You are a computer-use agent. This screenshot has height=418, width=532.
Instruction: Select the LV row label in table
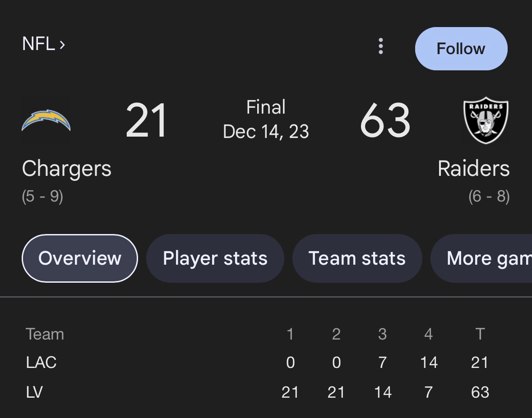pos(34,392)
